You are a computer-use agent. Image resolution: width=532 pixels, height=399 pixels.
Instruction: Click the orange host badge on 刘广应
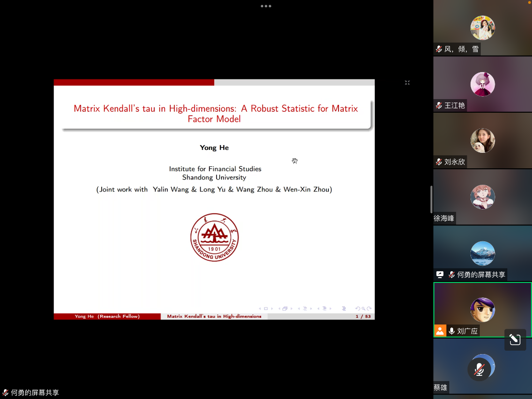click(x=440, y=331)
